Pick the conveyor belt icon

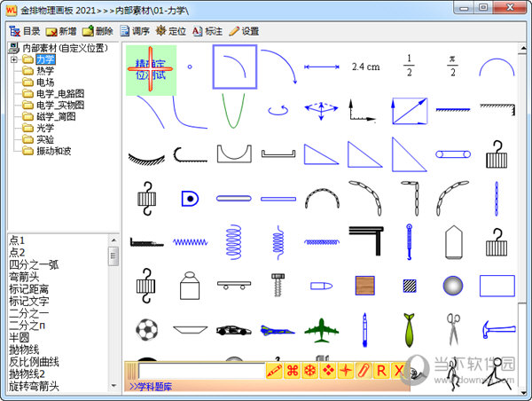[x=453, y=154]
